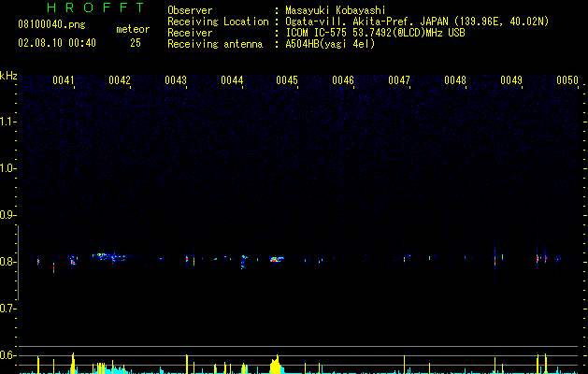Click the 0049 time marker
The height and width of the screenshot is (374, 588).
click(x=511, y=80)
